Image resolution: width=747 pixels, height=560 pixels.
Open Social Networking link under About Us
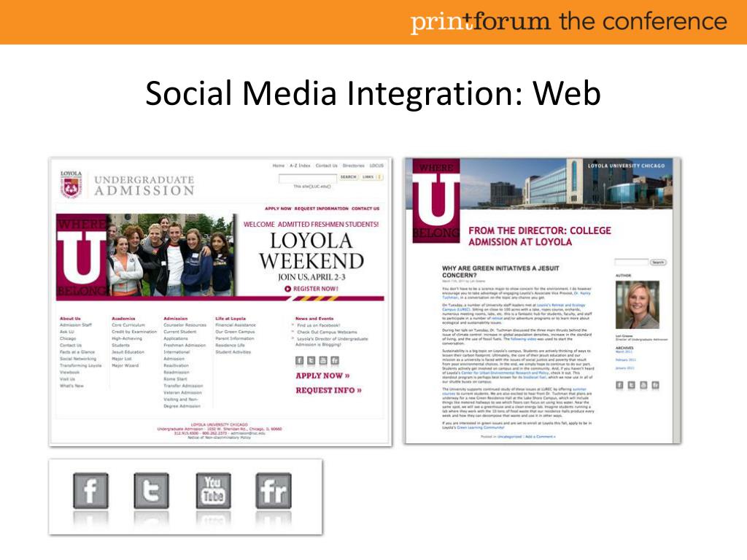(77, 359)
